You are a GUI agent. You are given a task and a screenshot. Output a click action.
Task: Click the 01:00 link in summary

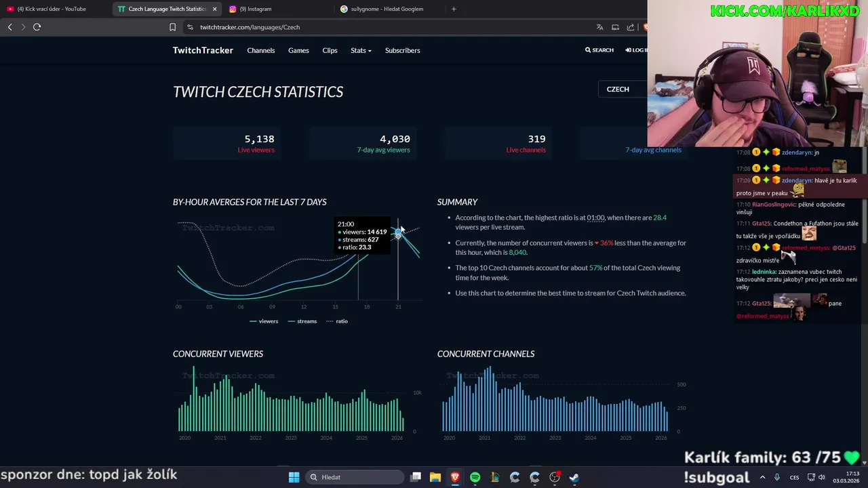pyautogui.click(x=595, y=218)
